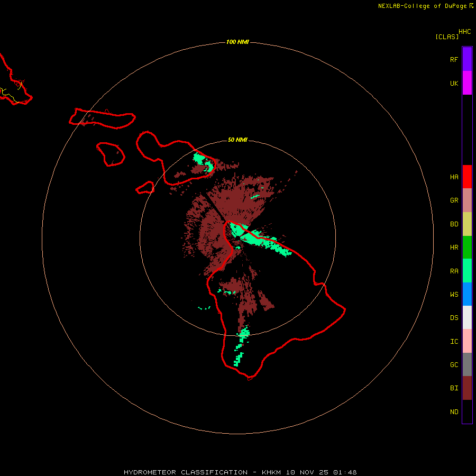Pick the dark green HR legend swatch
This screenshot has width=476, height=476.
[467, 248]
